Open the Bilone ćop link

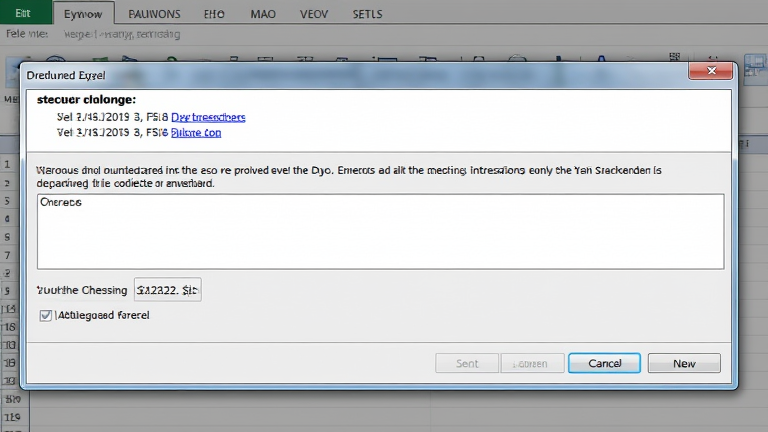[x=196, y=132]
